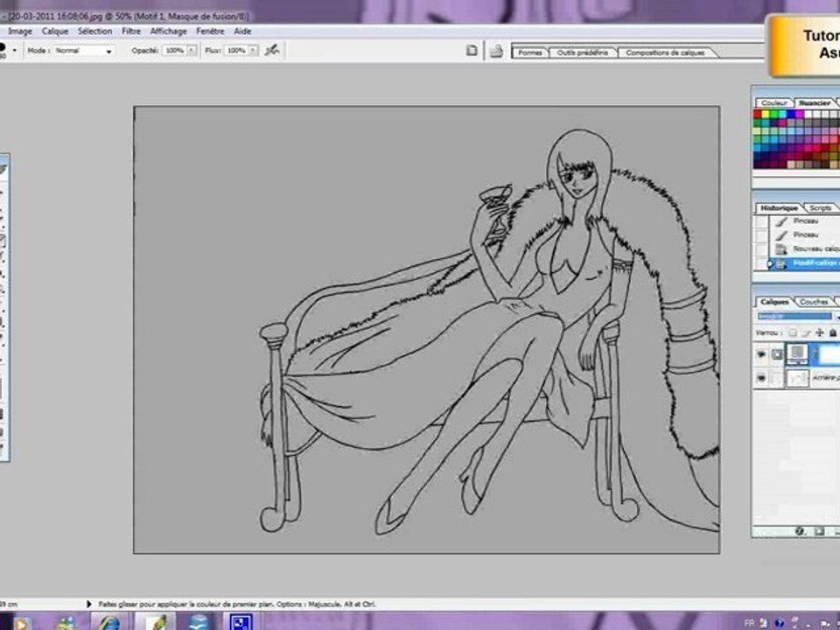Image resolution: width=840 pixels, height=630 pixels.
Task: Toggle lock all padlock icon
Action: [832, 332]
